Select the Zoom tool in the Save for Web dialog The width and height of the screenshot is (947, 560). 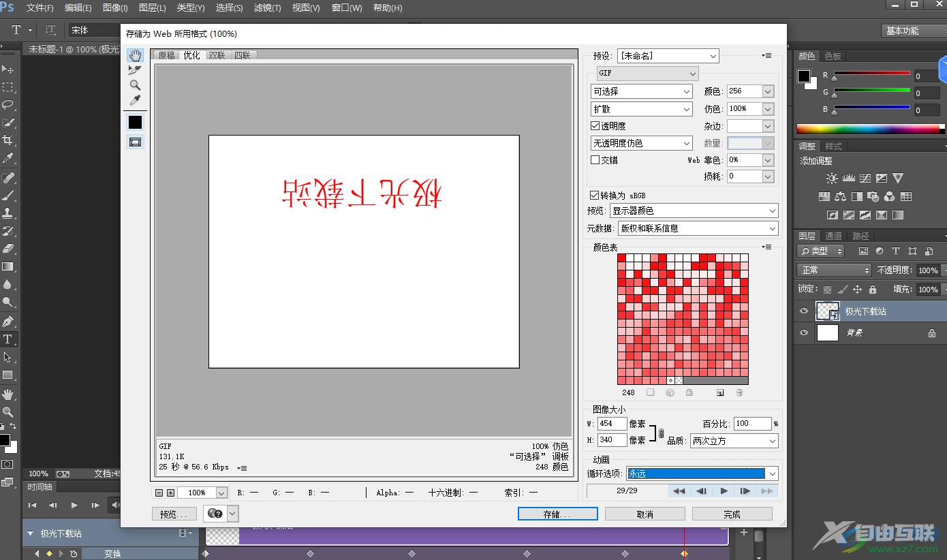point(135,85)
